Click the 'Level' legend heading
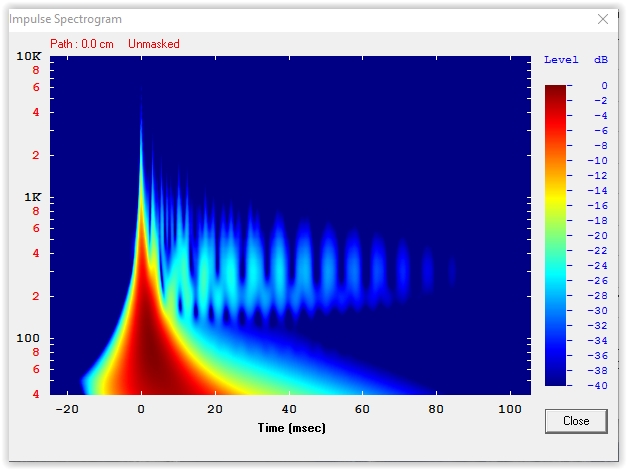The width and height of the screenshot is (627, 470). pos(561,60)
